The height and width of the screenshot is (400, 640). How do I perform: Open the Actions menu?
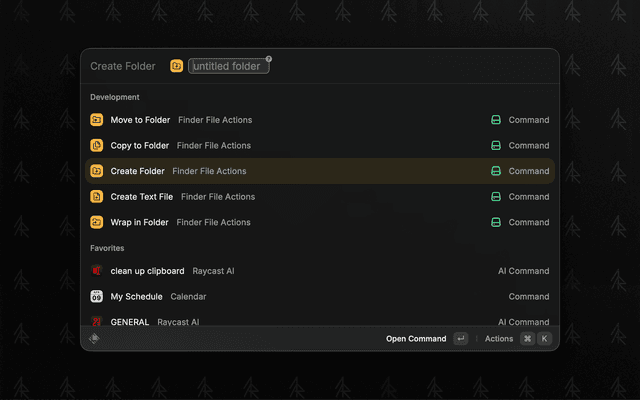[x=499, y=339]
